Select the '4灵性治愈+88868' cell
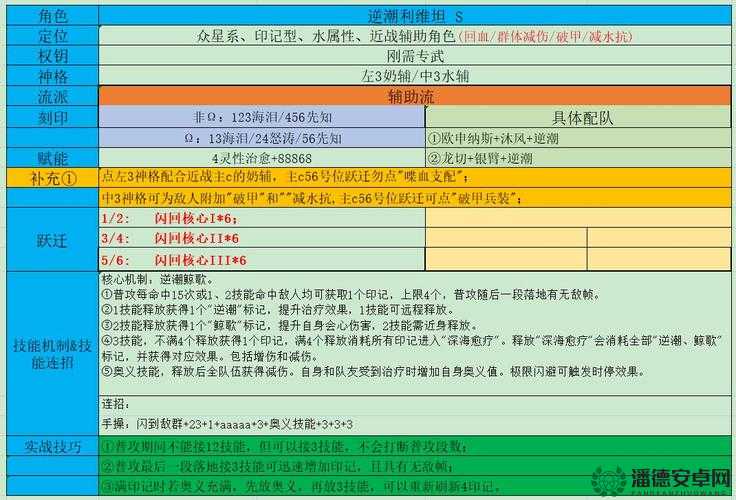 click(262, 158)
